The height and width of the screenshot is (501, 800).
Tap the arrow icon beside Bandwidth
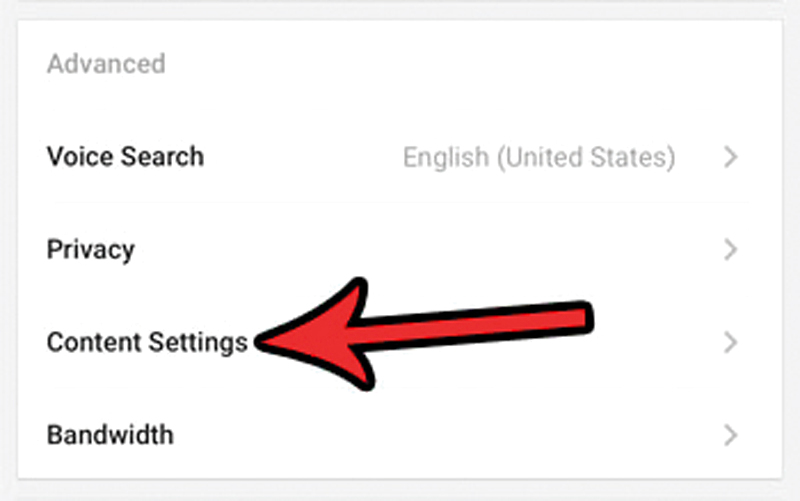point(731,435)
